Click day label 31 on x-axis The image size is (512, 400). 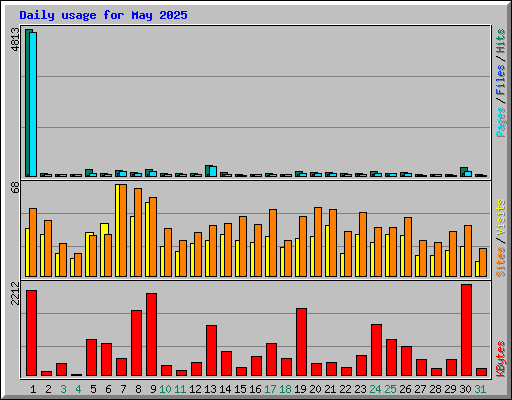[x=480, y=389]
